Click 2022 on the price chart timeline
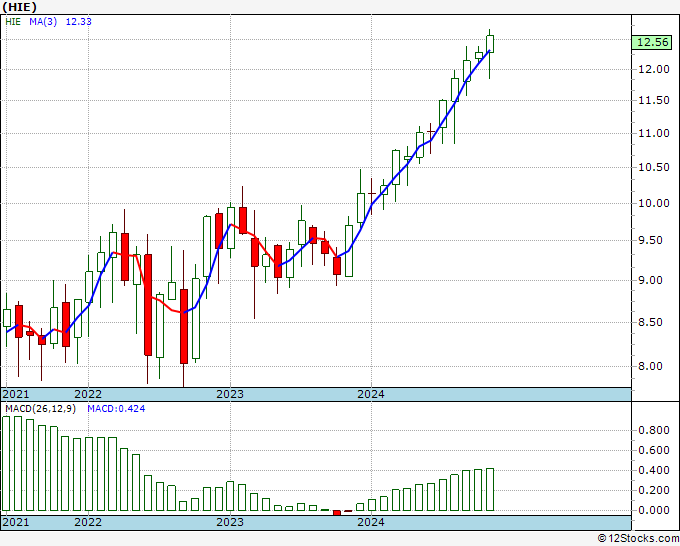Viewport: 680px width, 546px height. (88, 394)
